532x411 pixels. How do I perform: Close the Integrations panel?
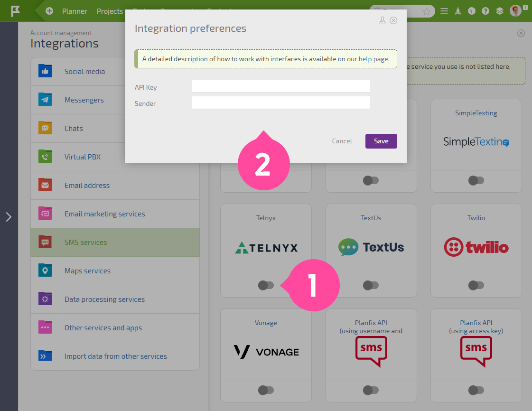click(521, 33)
